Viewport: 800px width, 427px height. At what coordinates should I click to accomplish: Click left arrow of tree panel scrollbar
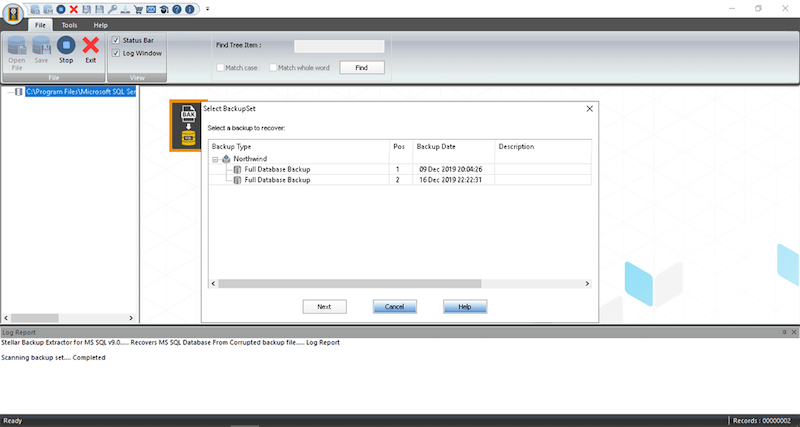pos(6,318)
